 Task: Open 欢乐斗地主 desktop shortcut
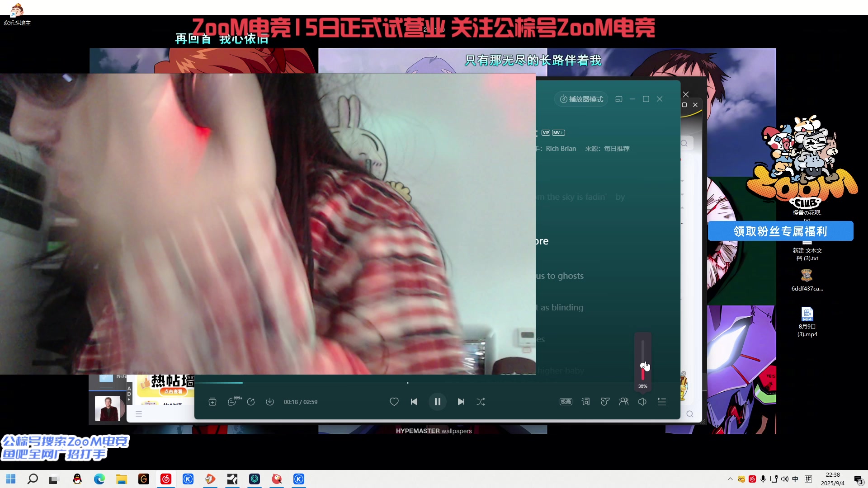pos(17,14)
